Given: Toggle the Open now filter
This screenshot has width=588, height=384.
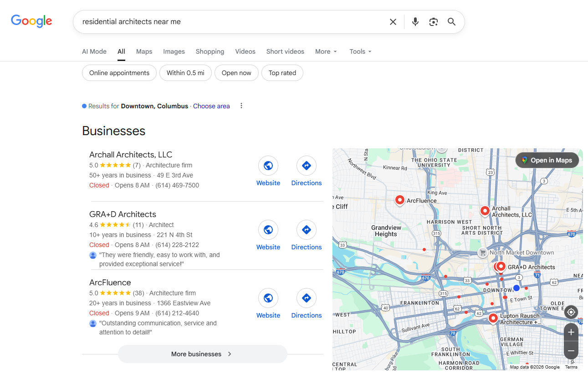Looking at the screenshot, I should [x=236, y=73].
